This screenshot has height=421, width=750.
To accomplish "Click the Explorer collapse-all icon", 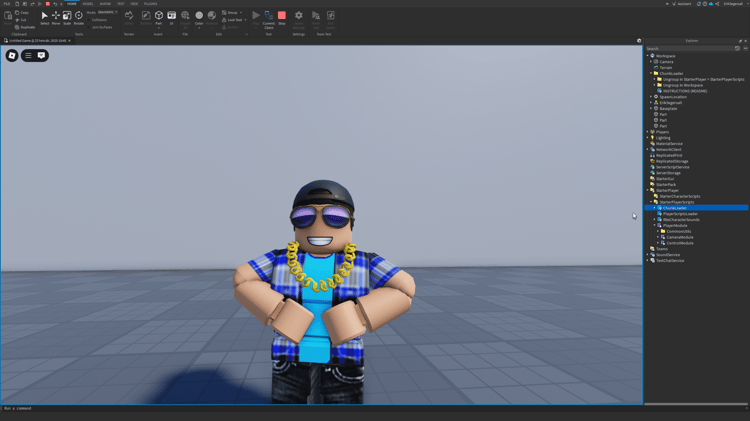I will pos(745,48).
